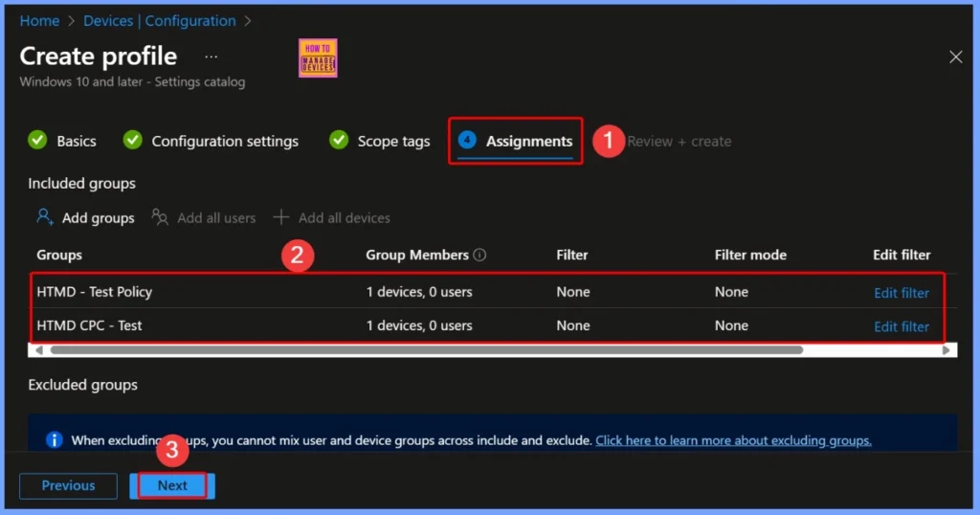Select the Assignments tab
The image size is (980, 515).
coord(528,141)
